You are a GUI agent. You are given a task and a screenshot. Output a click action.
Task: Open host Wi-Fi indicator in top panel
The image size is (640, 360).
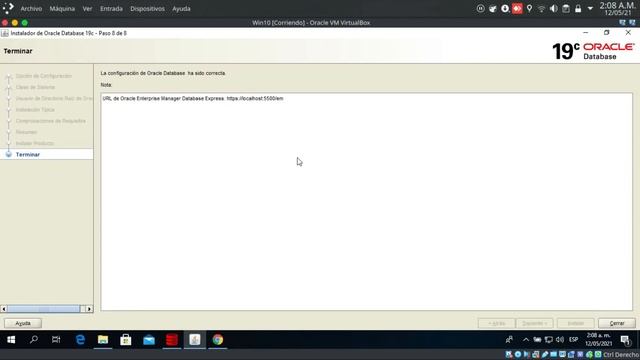(541, 9)
